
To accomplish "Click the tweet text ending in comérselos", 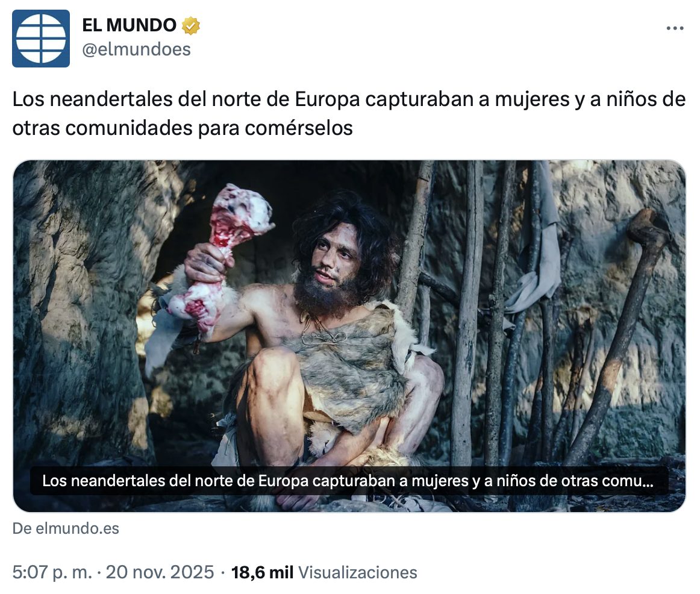I will (x=183, y=128).
